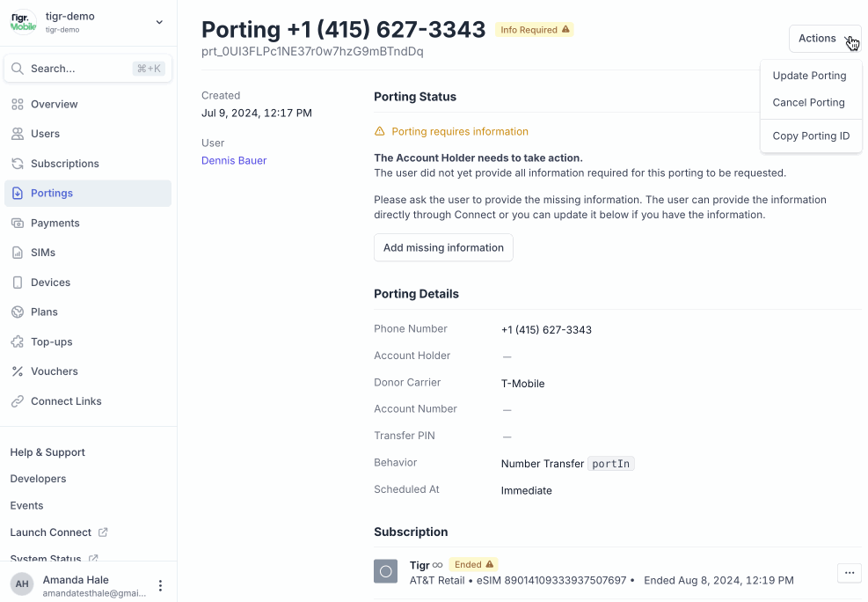Click the Plans globe icon
868x602 pixels.
18,312
